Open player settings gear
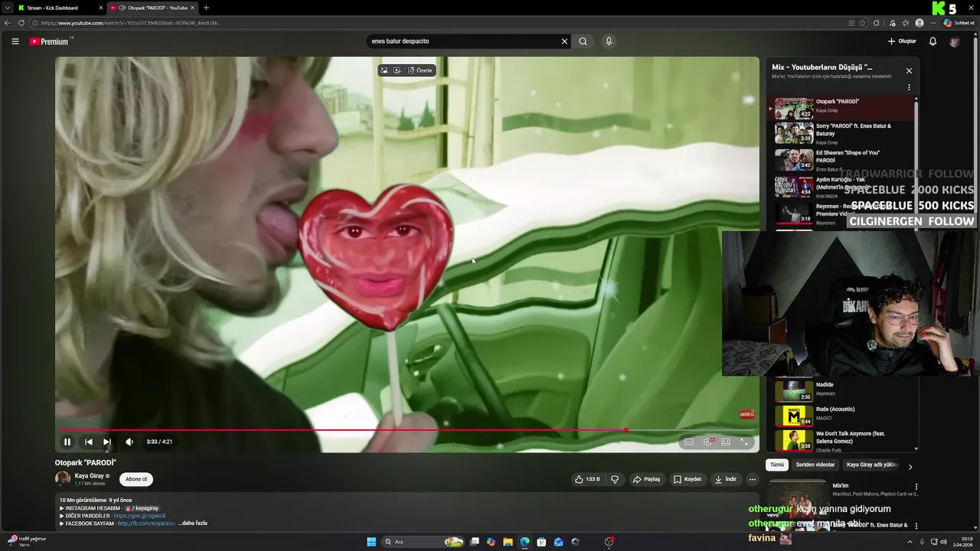980x551 pixels. click(x=707, y=442)
